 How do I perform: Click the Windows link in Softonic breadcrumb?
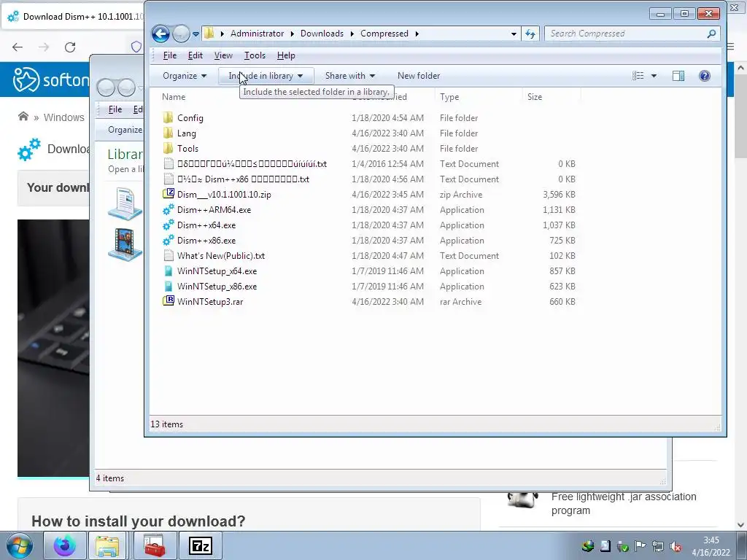[x=64, y=117]
